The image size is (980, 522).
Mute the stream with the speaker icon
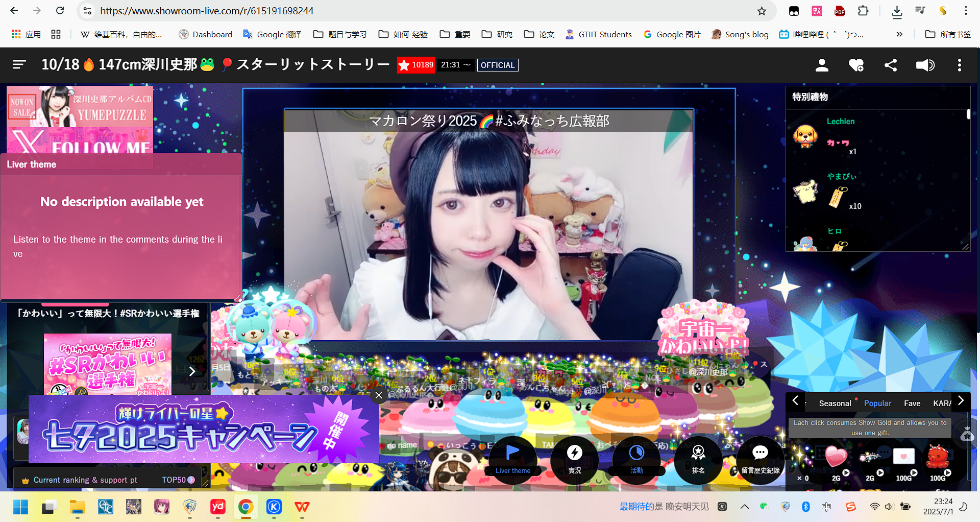pyautogui.click(x=925, y=65)
